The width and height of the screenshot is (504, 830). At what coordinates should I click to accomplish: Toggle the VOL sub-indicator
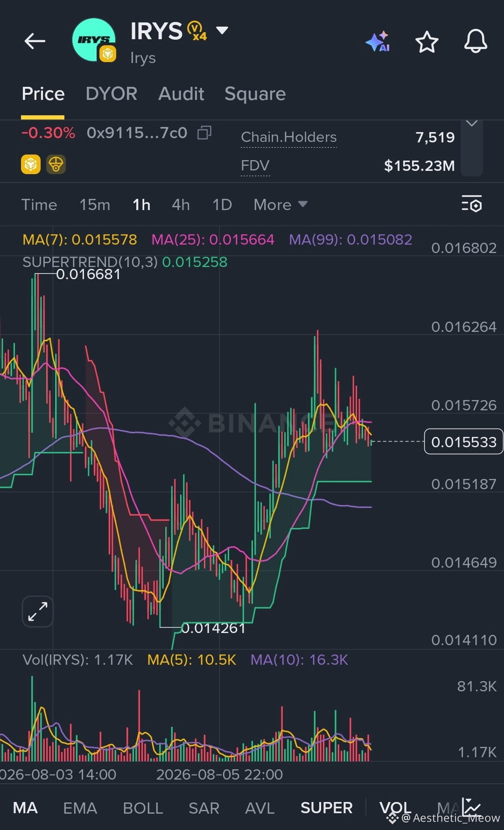[x=395, y=808]
